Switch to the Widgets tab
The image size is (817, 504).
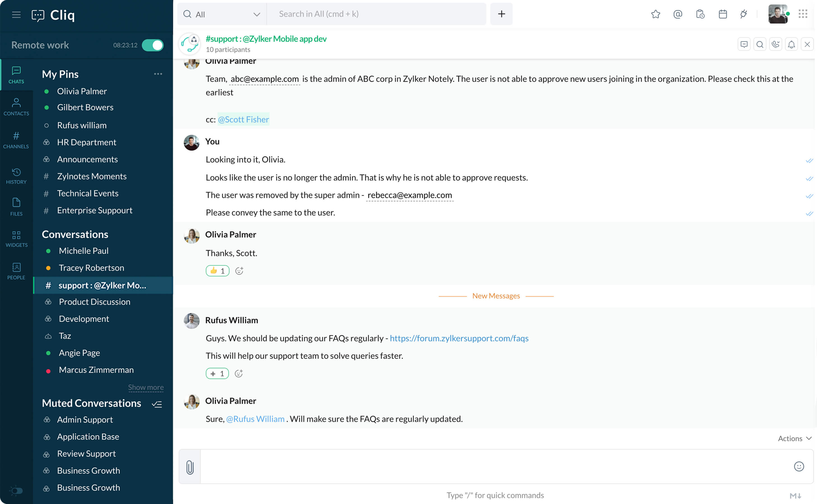(16, 239)
